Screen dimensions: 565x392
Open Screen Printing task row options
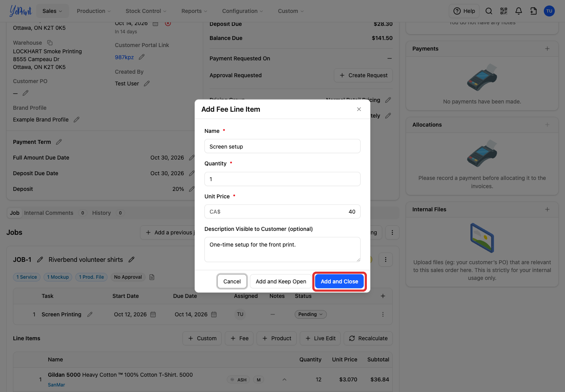(383, 314)
